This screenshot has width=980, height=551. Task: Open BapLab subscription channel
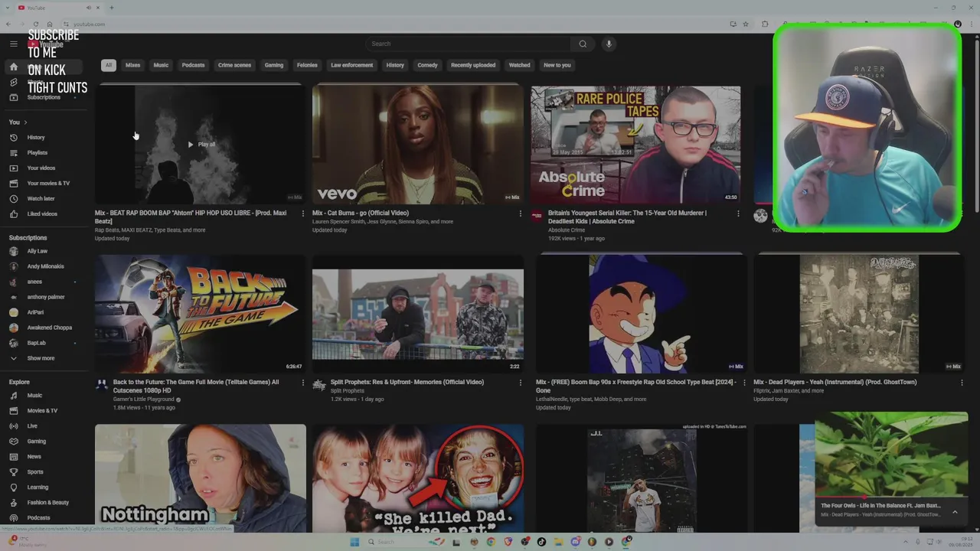coord(45,343)
